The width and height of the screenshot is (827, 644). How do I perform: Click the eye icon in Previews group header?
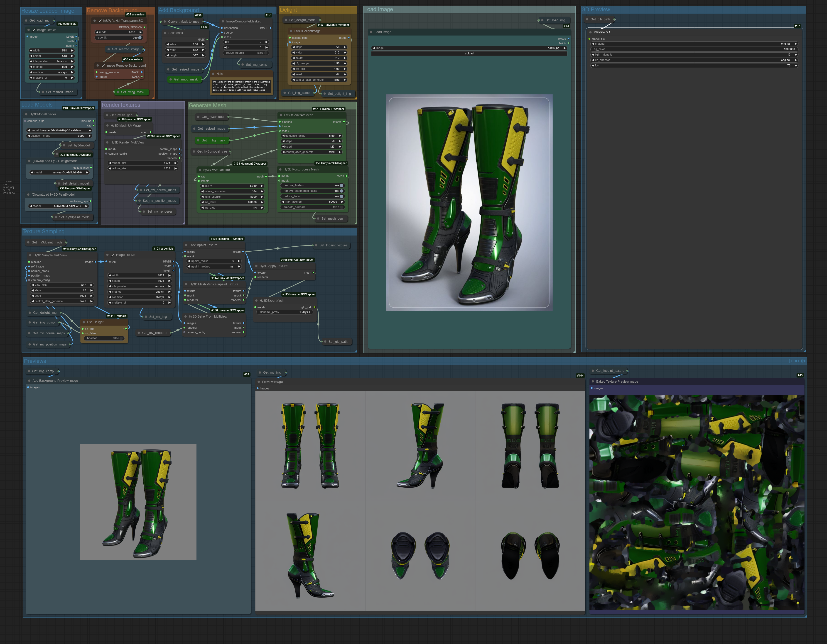pyautogui.click(x=803, y=361)
